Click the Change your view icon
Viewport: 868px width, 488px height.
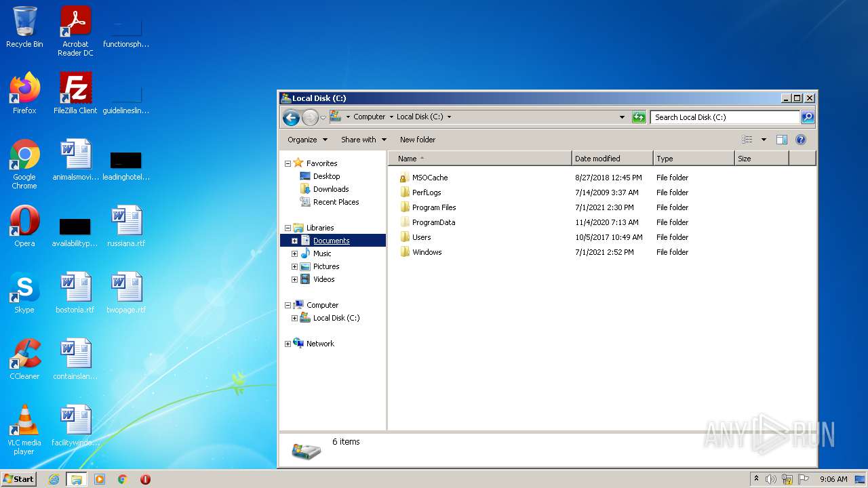click(x=747, y=140)
